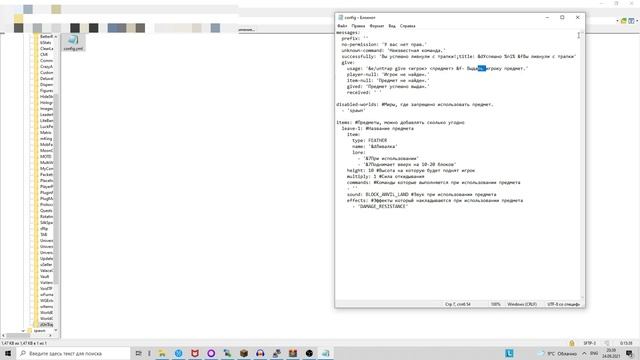Place the cursor on the BLOCK_ANVIL_LAND sound line

(422, 194)
